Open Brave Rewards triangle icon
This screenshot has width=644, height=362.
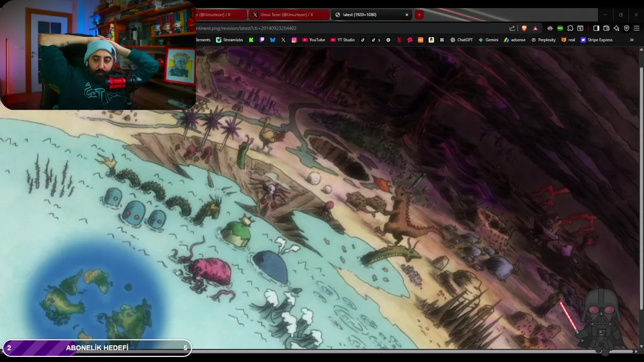click(x=535, y=28)
